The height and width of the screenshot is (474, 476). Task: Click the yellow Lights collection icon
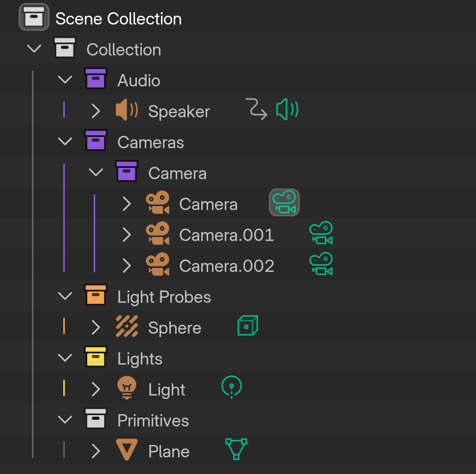[x=96, y=357]
